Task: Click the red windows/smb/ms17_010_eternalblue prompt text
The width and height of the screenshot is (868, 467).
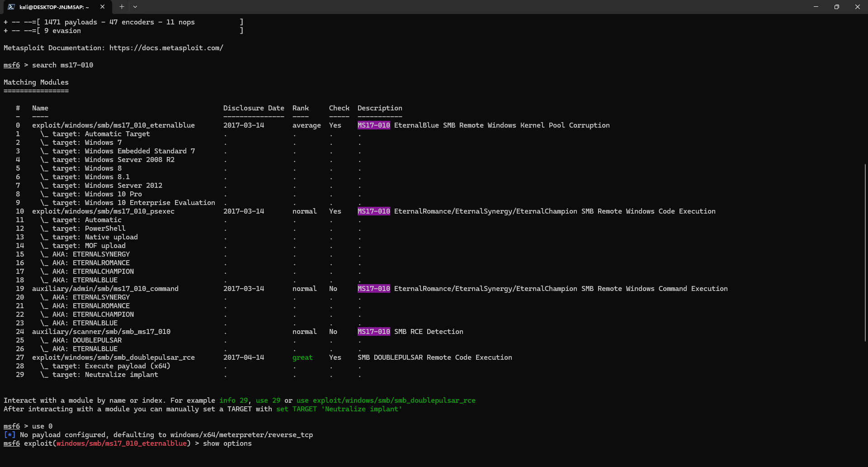Action: coord(122,443)
